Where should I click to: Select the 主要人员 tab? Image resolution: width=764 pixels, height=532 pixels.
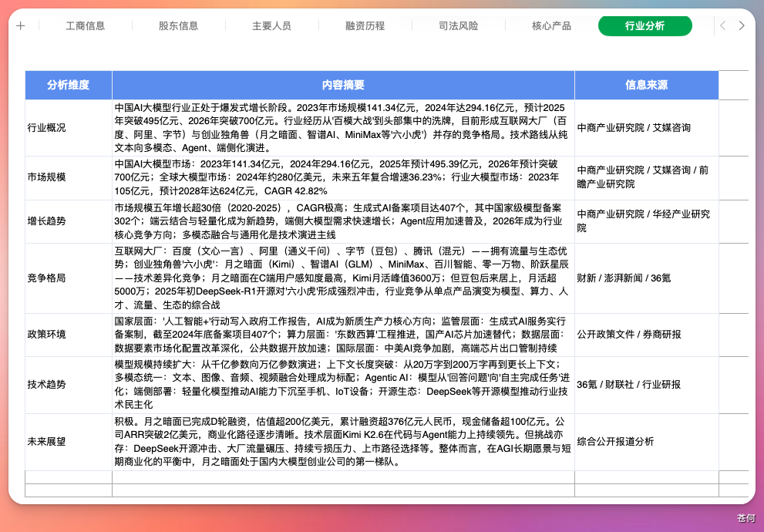coord(272,25)
